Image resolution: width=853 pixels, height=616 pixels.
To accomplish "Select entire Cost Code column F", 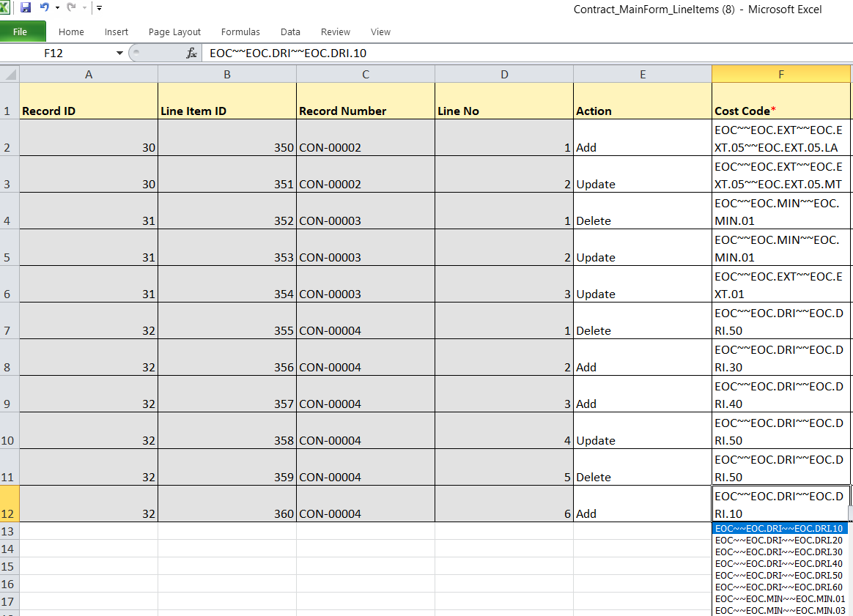I will coord(780,73).
